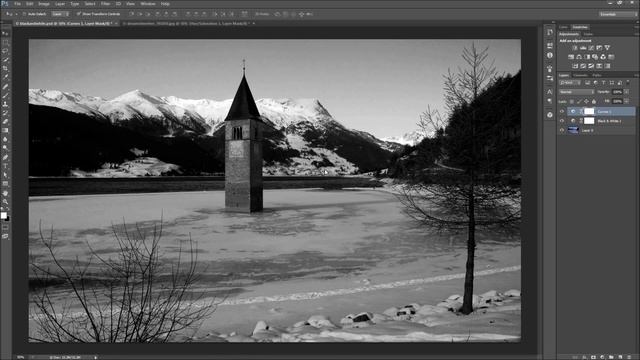Open the Essentials workspace dropdown
Screen dimensions: 640x360
coord(618,14)
